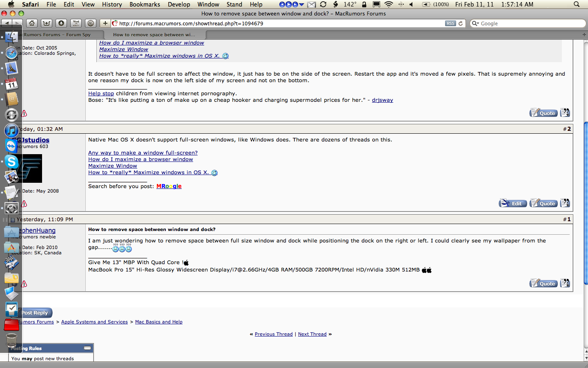Open Address Book icon in dock
Viewport: 588px width, 368px height.
pyautogui.click(x=11, y=99)
